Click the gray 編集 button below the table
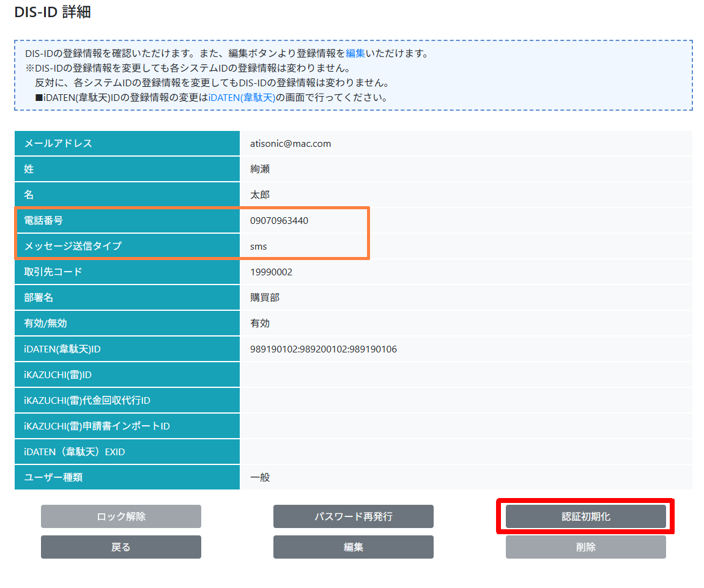Image resolution: width=704 pixels, height=588 pixels. click(x=353, y=547)
